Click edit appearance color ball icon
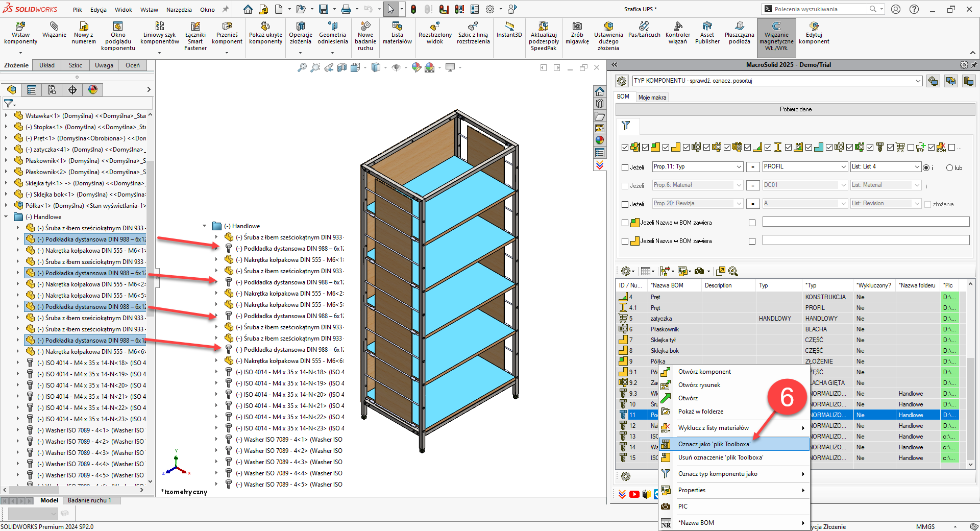Screen dimensions: 980x531 [x=416, y=67]
